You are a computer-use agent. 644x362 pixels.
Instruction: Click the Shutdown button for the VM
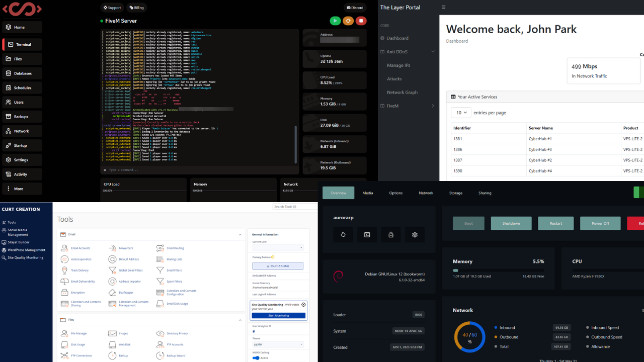point(511,223)
